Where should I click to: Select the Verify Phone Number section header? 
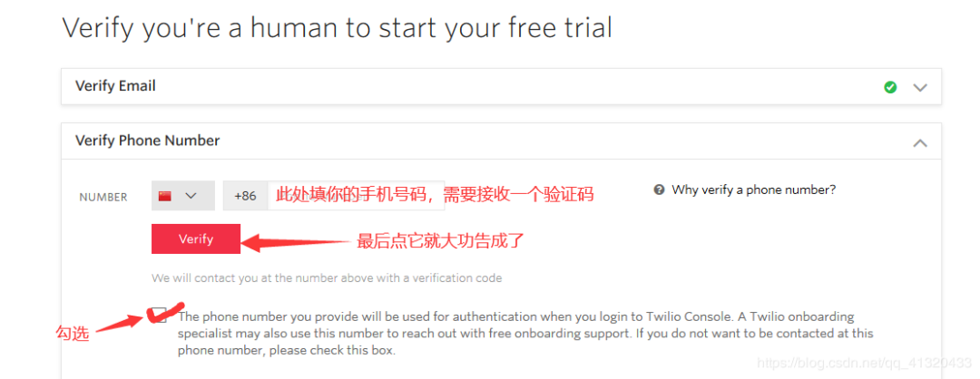[501, 141]
